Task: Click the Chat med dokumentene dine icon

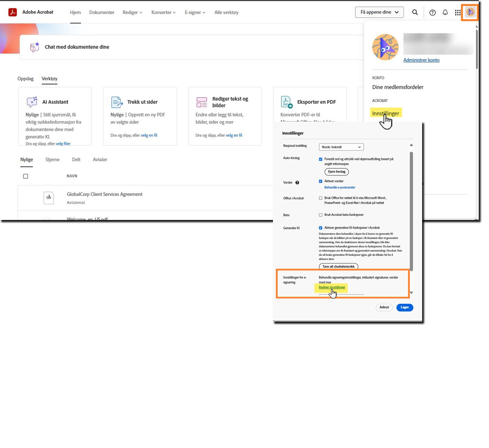Action: 35,47
